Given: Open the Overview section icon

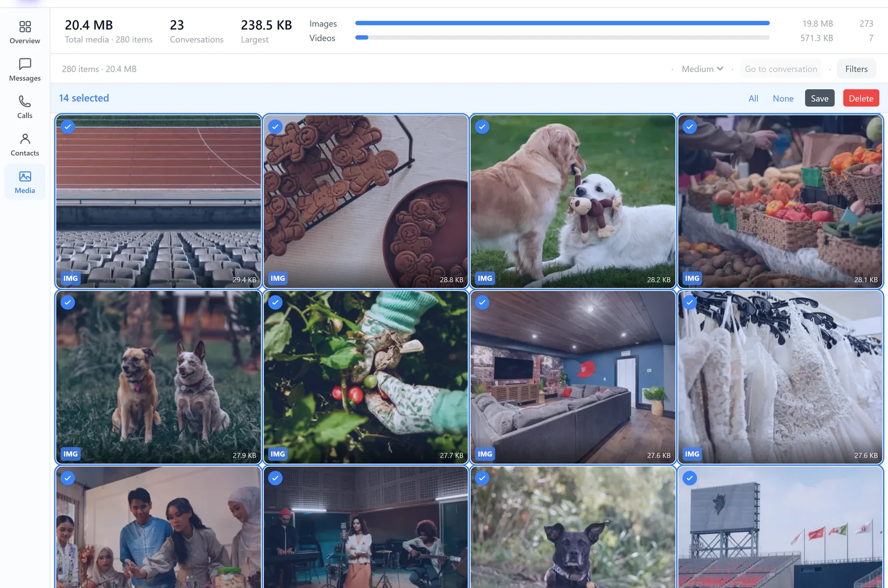Looking at the screenshot, I should click(x=25, y=27).
